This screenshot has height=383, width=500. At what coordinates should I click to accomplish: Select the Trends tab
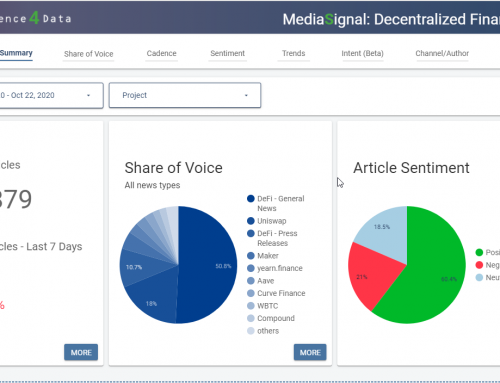(294, 53)
